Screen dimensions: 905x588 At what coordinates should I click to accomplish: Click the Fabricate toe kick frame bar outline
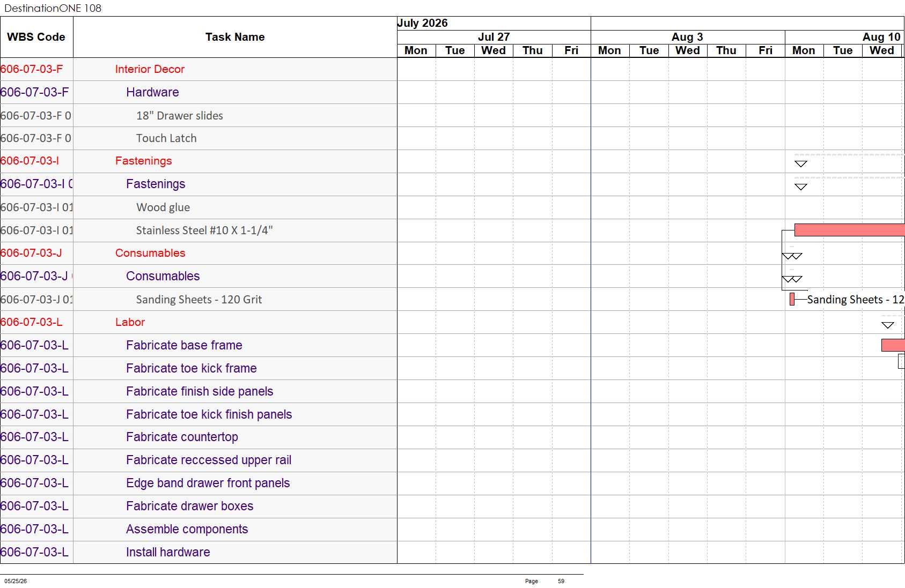click(902, 362)
